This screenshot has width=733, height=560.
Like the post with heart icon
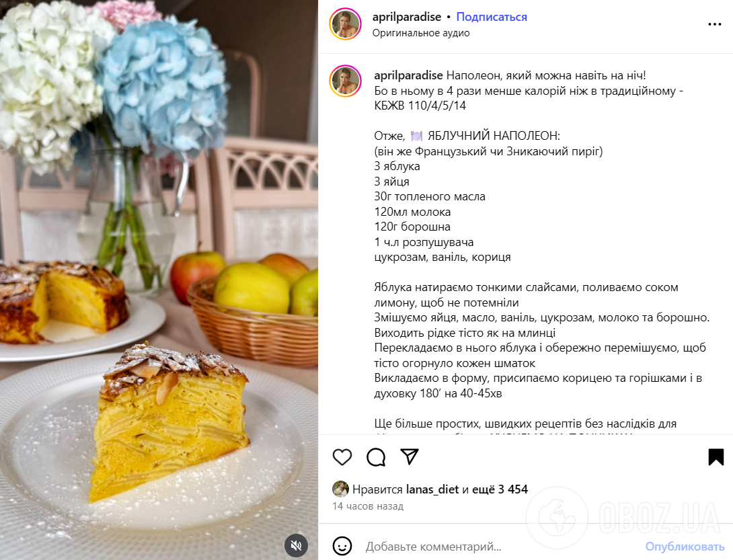click(342, 456)
